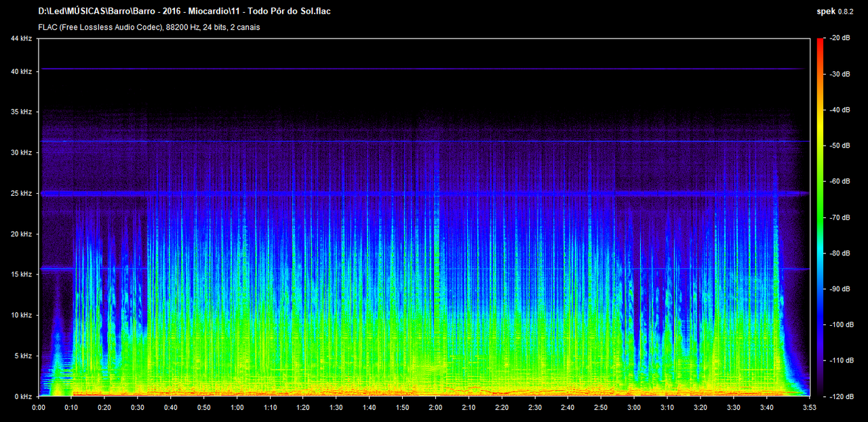Click the 0:10 time axis label
The height and width of the screenshot is (422, 868).
click(72, 408)
